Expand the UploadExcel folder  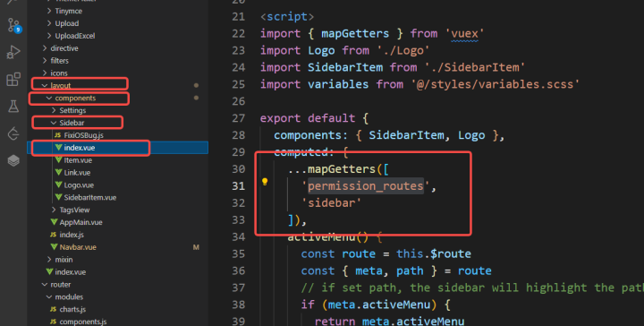point(49,36)
